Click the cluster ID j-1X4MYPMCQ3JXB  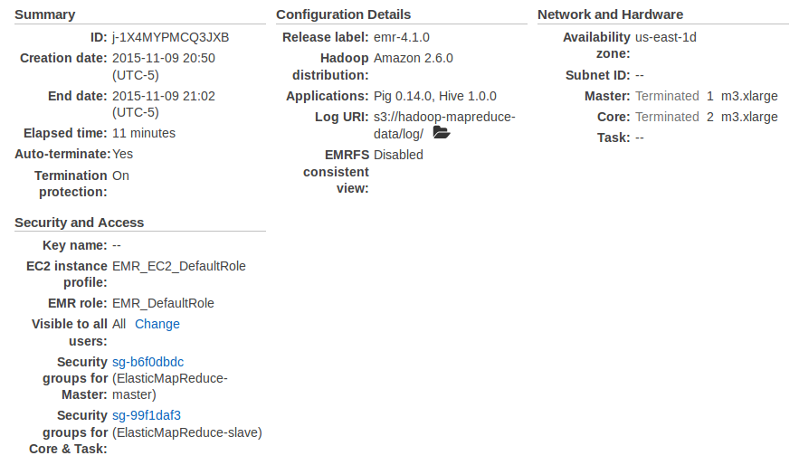171,37
